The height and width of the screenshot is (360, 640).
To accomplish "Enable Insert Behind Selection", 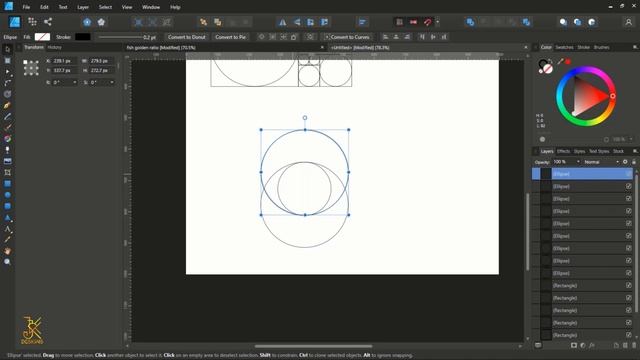I will (563, 22).
